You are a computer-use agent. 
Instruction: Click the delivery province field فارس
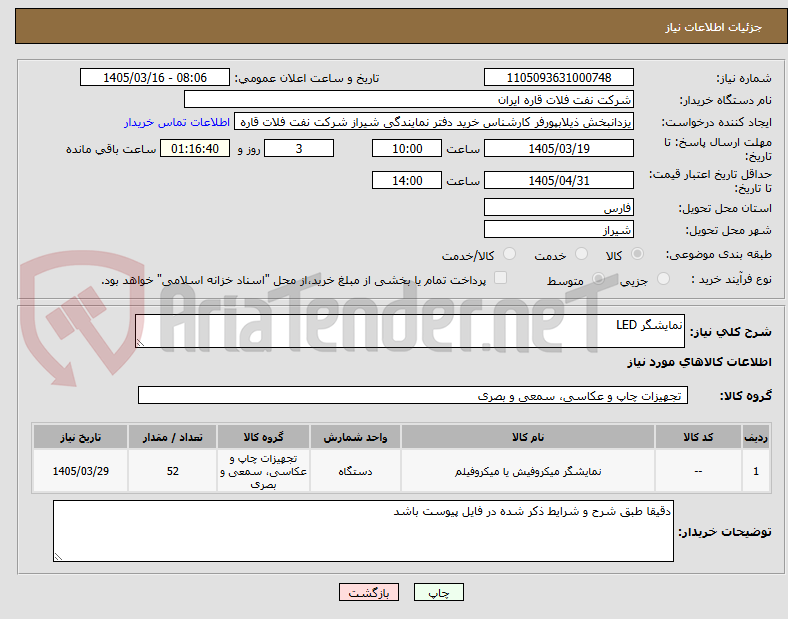click(x=559, y=208)
